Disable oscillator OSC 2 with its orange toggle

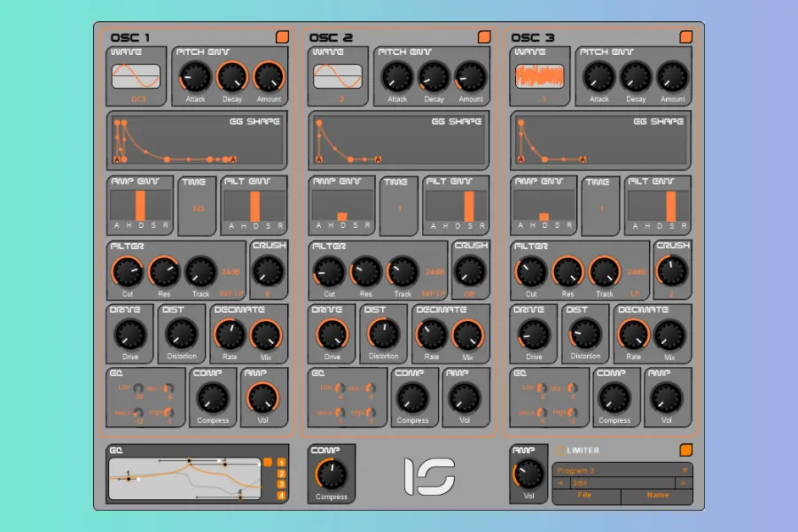pos(484,37)
